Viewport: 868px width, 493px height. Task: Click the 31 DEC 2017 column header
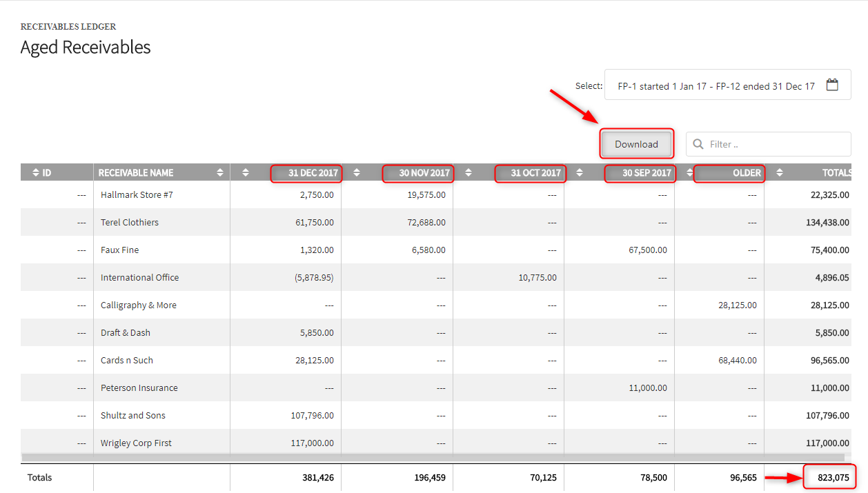tap(313, 172)
